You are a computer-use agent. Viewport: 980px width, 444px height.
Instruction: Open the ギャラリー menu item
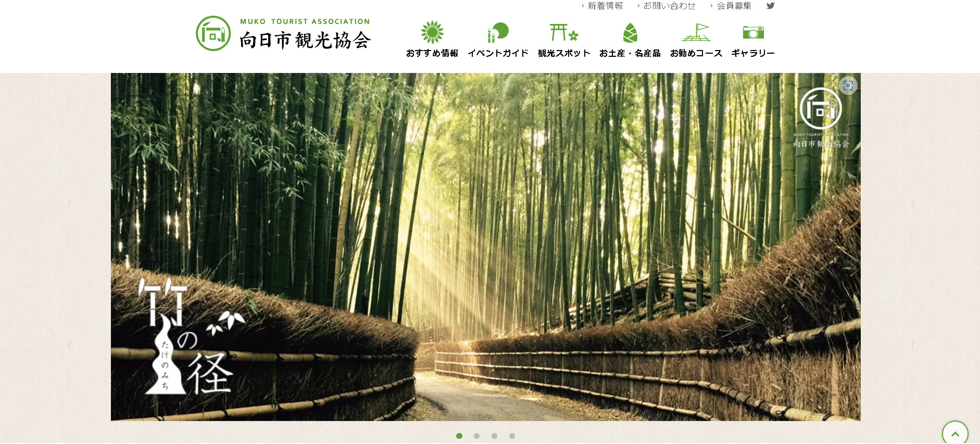[x=753, y=53]
